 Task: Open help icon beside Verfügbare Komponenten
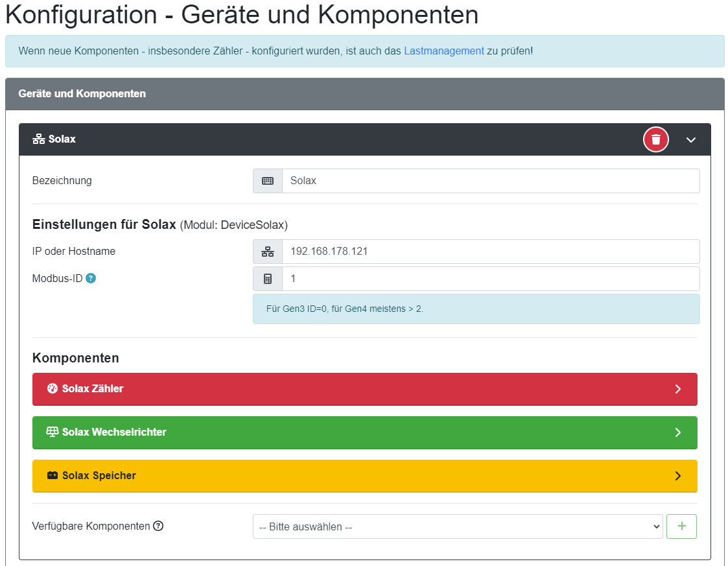(x=158, y=526)
